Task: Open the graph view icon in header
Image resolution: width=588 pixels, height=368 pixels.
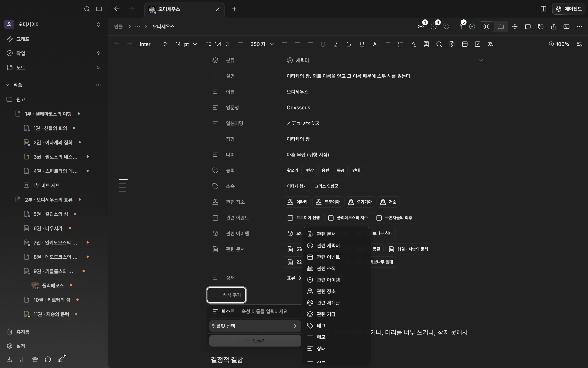Action: (x=515, y=27)
